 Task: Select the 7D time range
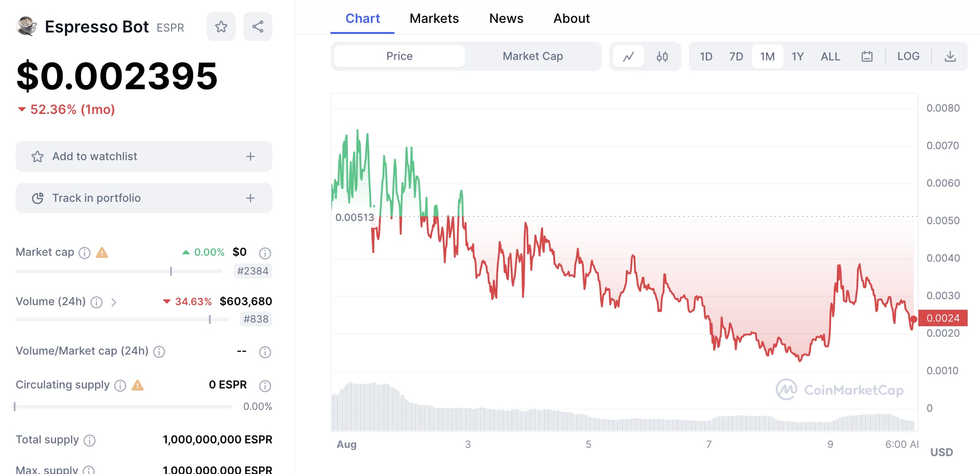pyautogui.click(x=736, y=56)
